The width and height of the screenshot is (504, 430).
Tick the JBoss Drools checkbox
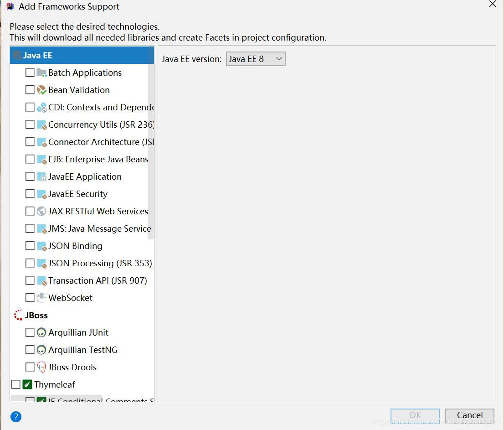(30, 367)
